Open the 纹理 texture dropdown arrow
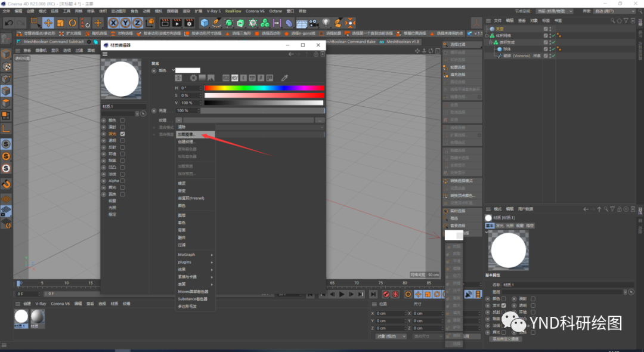 point(179,120)
